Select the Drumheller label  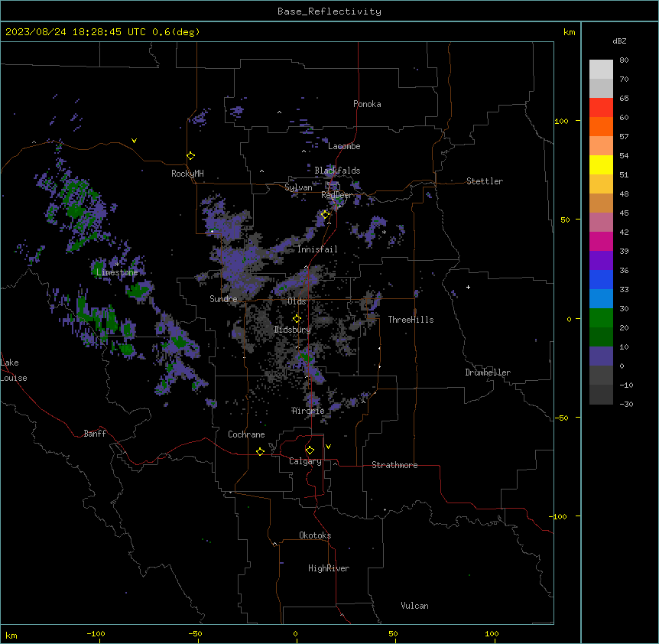coord(488,372)
